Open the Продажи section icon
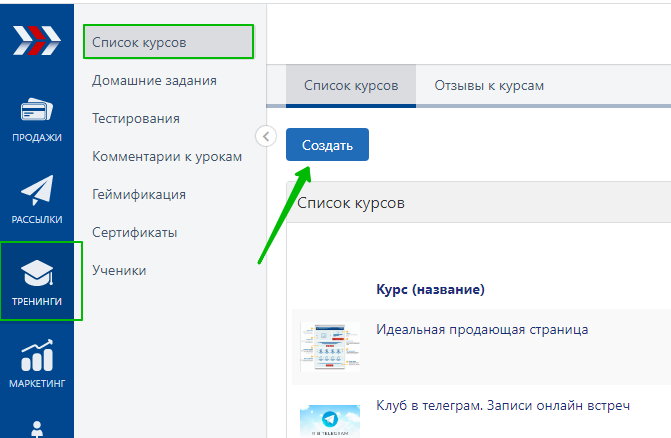This screenshot has height=438, width=671. click(36, 112)
